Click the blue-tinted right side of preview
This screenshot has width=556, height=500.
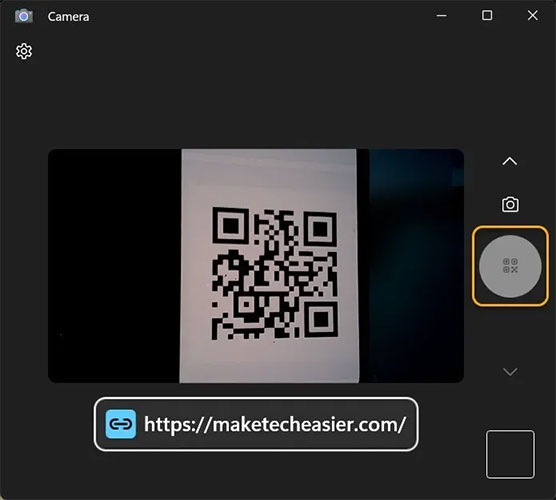coord(416,266)
